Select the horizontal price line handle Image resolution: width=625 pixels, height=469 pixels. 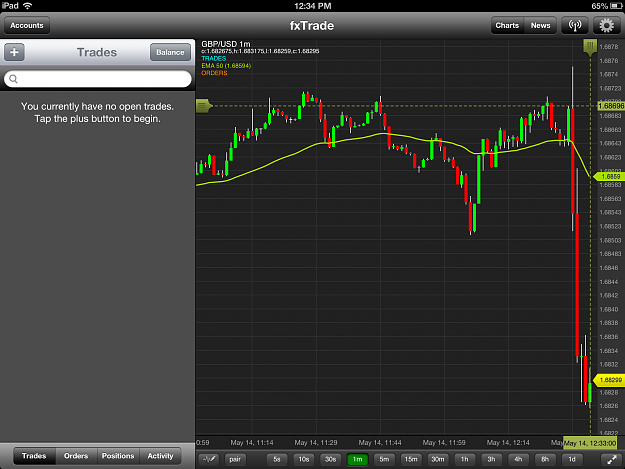204,106
